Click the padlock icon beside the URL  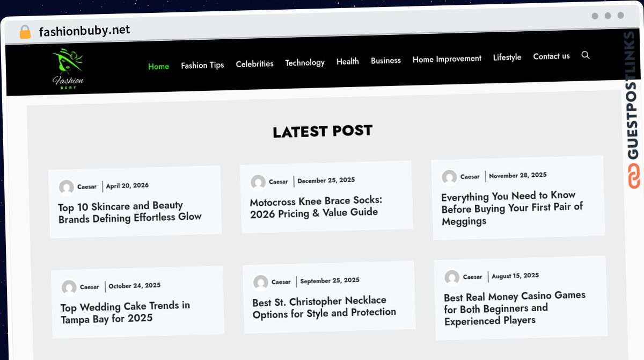click(x=25, y=32)
